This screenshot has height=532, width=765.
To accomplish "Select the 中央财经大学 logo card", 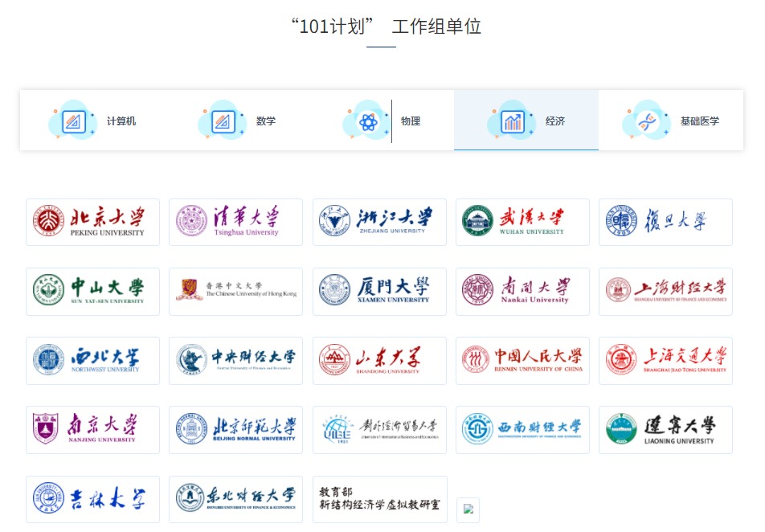I will point(235,361).
